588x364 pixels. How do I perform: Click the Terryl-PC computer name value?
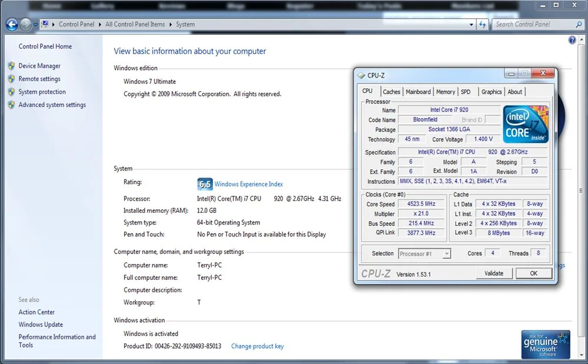[209, 265]
